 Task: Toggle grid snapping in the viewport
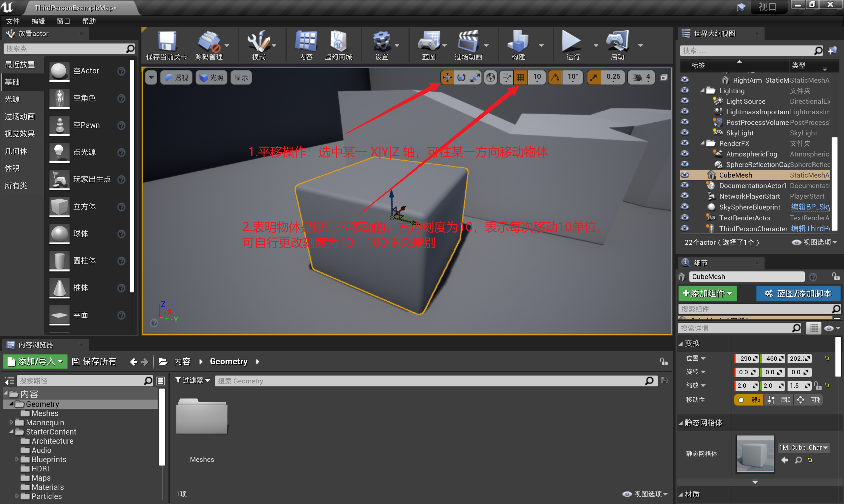click(520, 77)
